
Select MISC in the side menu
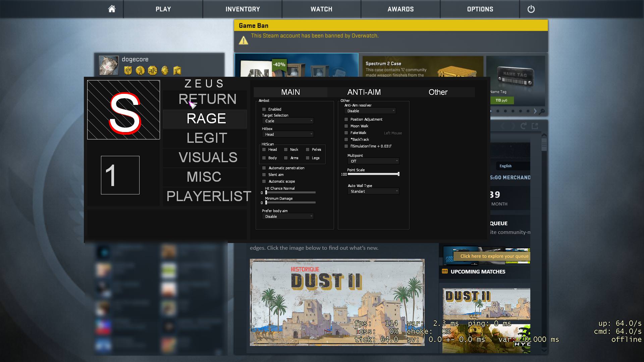coord(205,177)
